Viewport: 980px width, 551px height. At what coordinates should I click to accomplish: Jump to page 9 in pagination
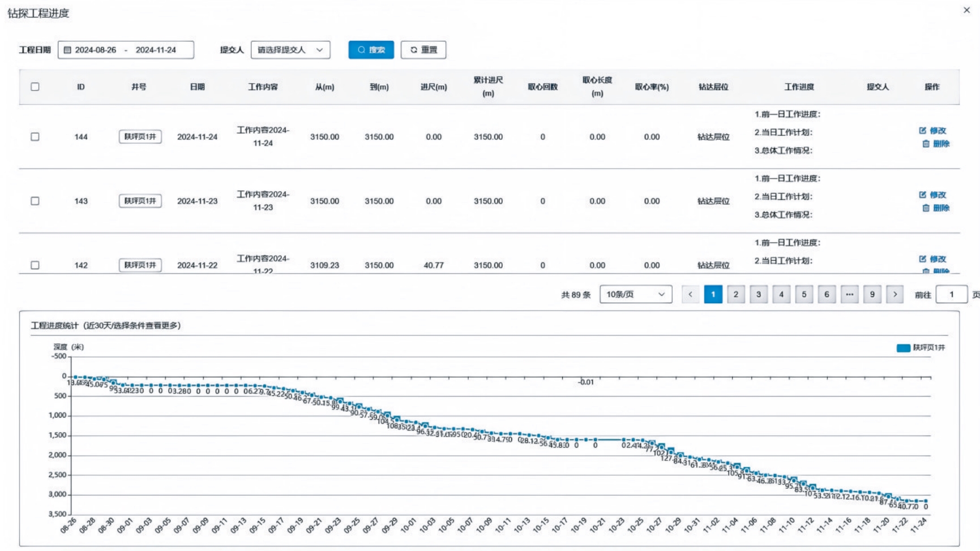pos(872,294)
